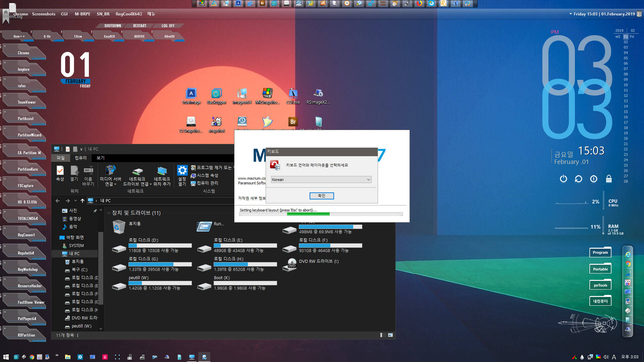The height and width of the screenshot is (362, 644).
Task: Open Chrome from the right vertical dock
Action: pyautogui.click(x=628, y=264)
